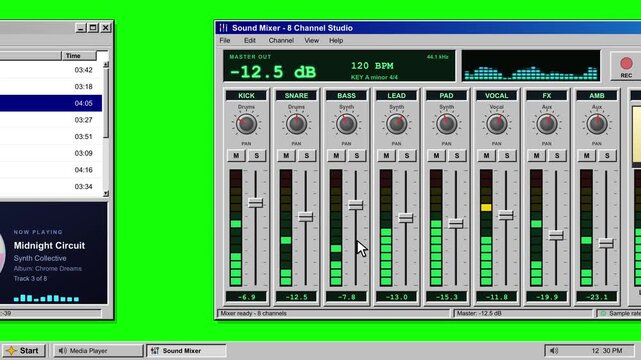Click the LEAD volume fader handle

coord(406,218)
